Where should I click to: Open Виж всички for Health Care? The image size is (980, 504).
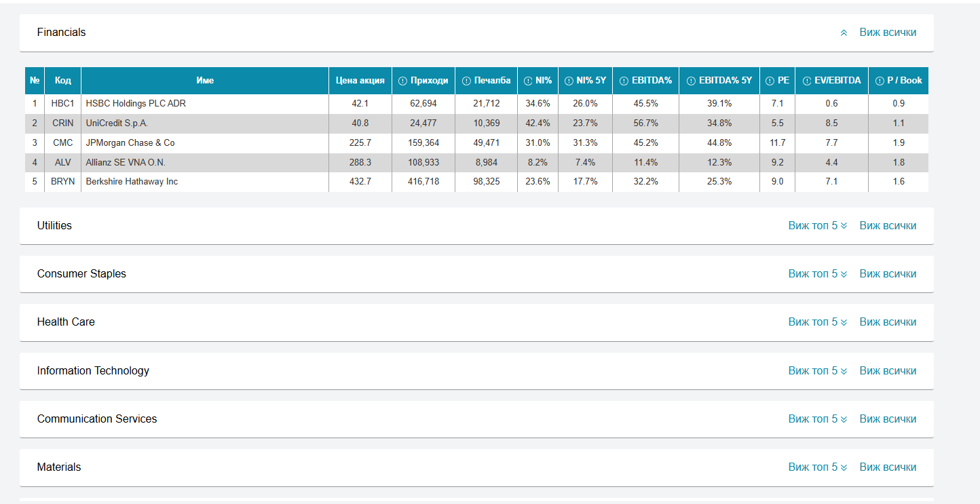888,322
